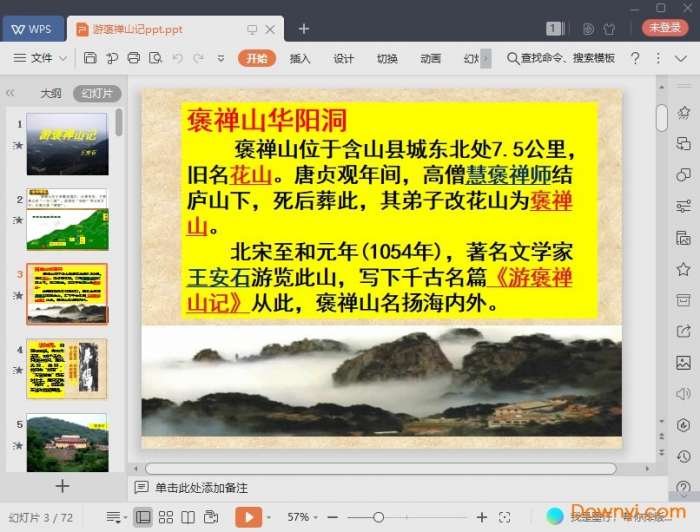Collapse the slide panel with the double arrow
The width and height of the screenshot is (700, 532).
click(10, 93)
